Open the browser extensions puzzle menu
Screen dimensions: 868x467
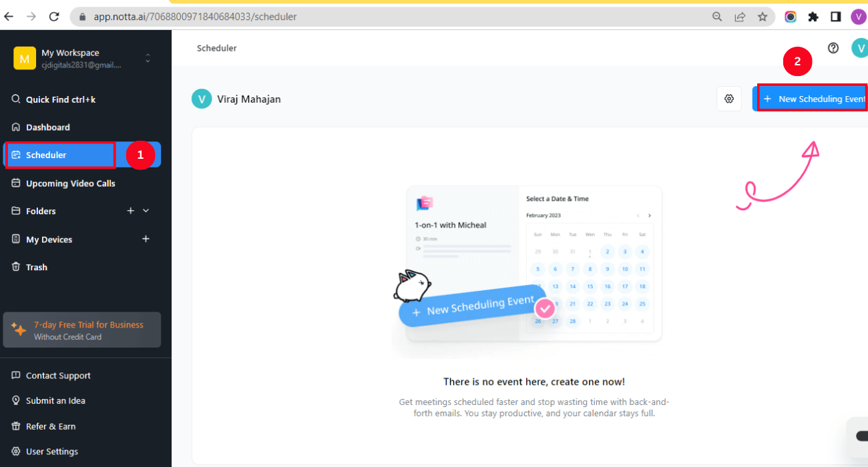pos(813,17)
